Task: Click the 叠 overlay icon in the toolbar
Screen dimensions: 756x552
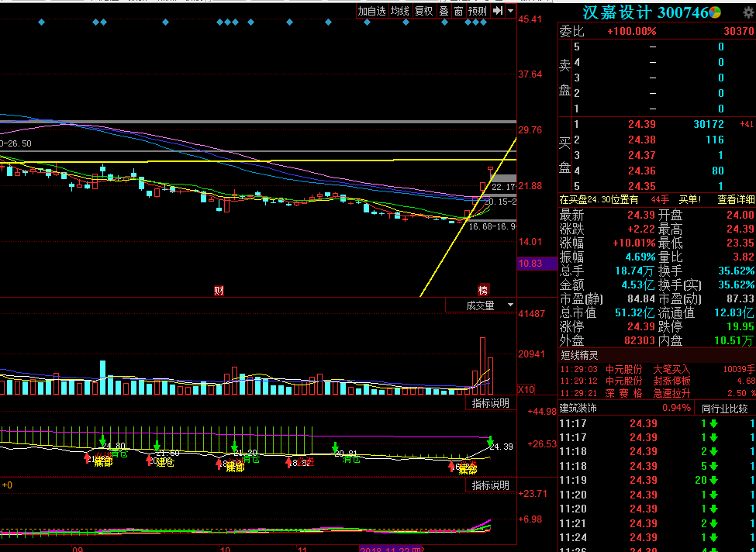Action: tap(444, 11)
